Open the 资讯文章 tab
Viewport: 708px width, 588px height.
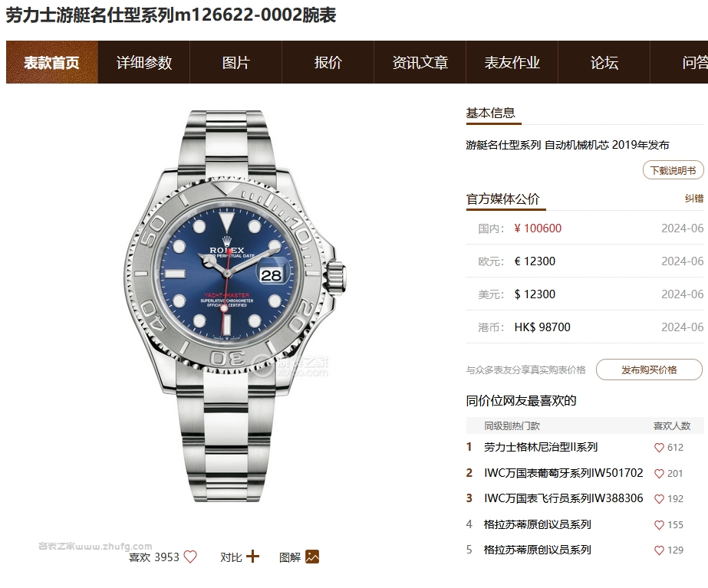[x=420, y=62]
